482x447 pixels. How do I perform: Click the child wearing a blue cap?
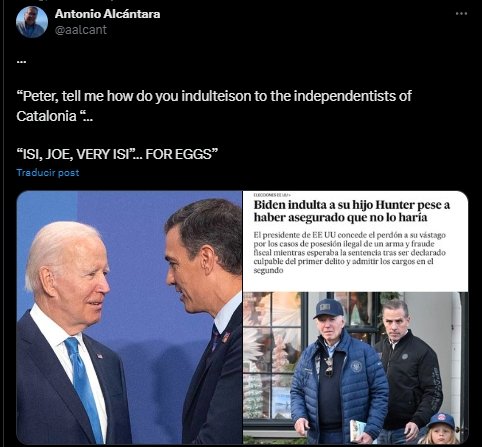click(440, 430)
